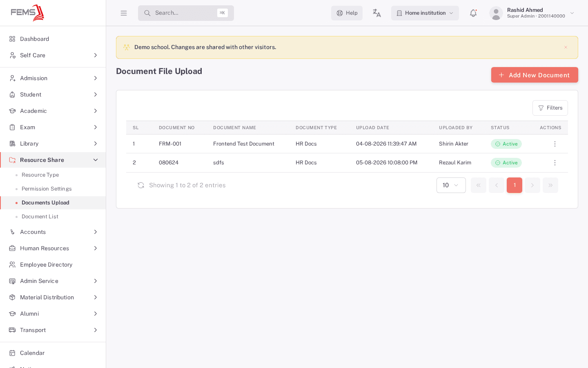This screenshot has height=368, width=588.
Task: Collapse the Resource Share menu
Action: 53,160
